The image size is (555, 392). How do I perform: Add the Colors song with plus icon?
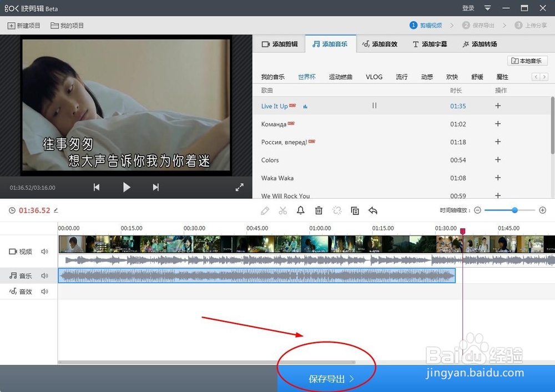coord(498,160)
